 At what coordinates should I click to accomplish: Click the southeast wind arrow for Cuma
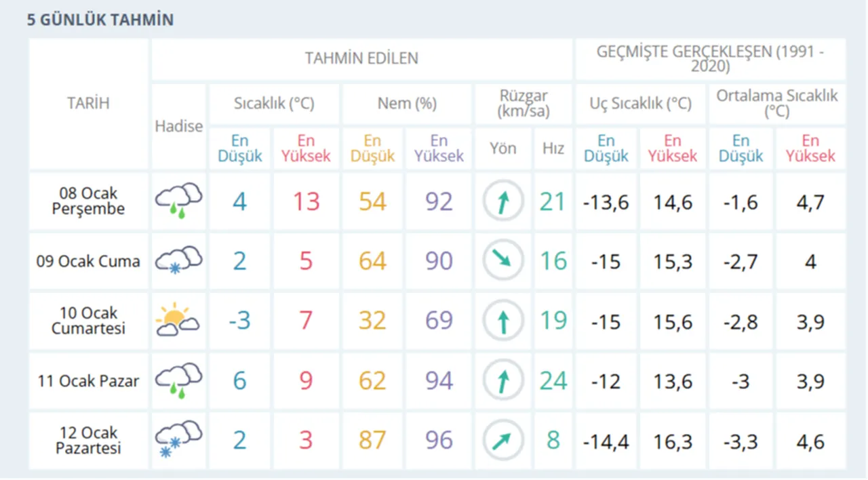[x=502, y=260]
